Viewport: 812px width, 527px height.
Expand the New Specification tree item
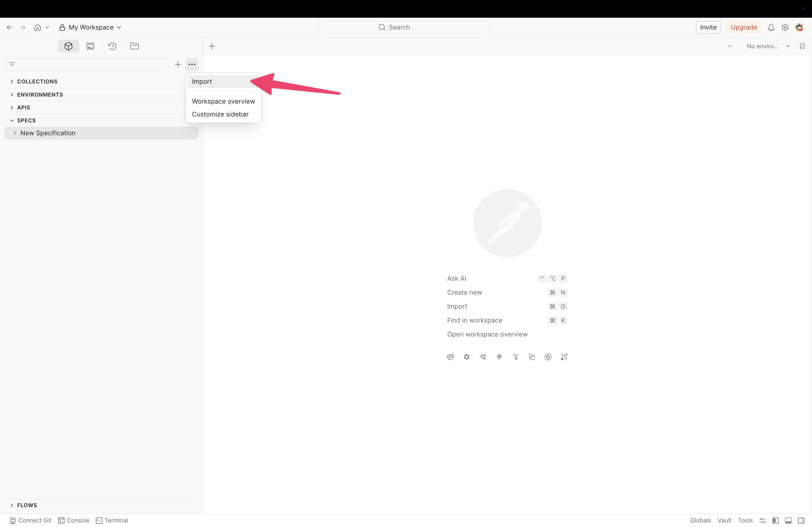point(15,133)
